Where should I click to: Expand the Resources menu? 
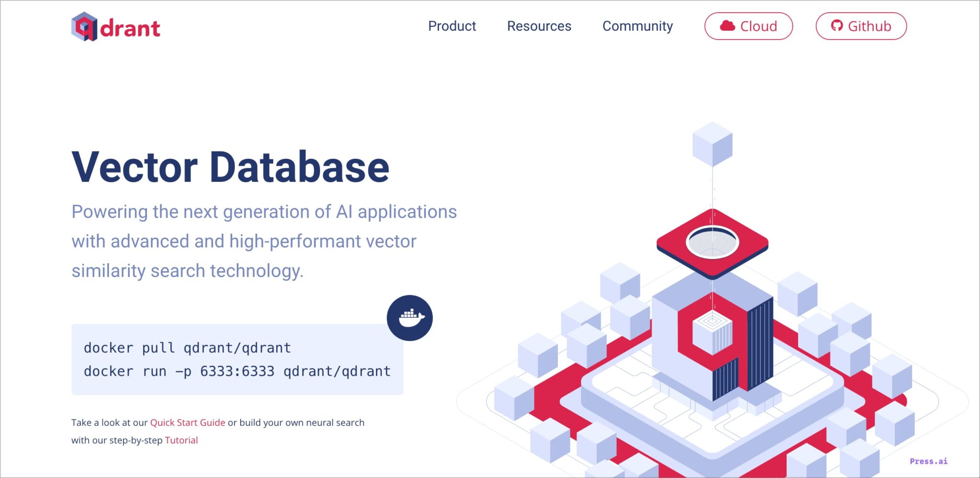pos(539,26)
